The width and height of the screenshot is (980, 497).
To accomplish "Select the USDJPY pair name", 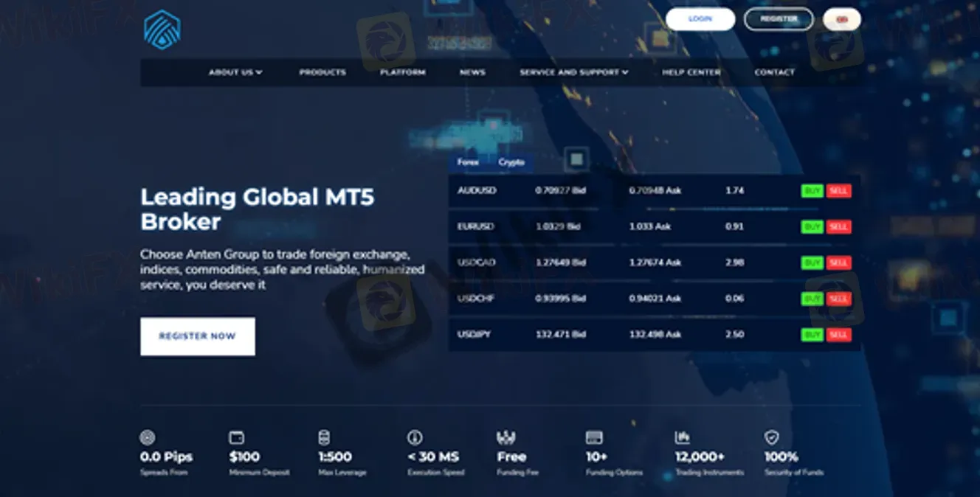I will coord(475,334).
